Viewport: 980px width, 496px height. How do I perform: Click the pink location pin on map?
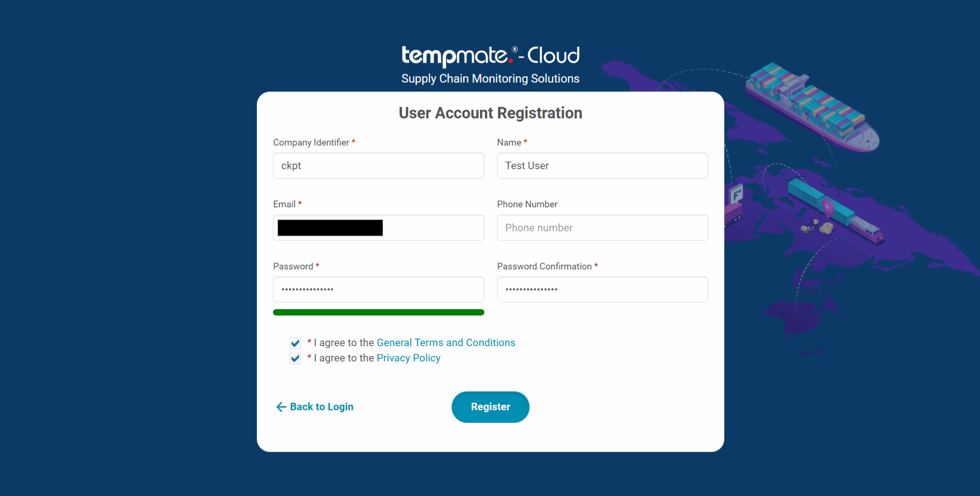[x=828, y=208]
